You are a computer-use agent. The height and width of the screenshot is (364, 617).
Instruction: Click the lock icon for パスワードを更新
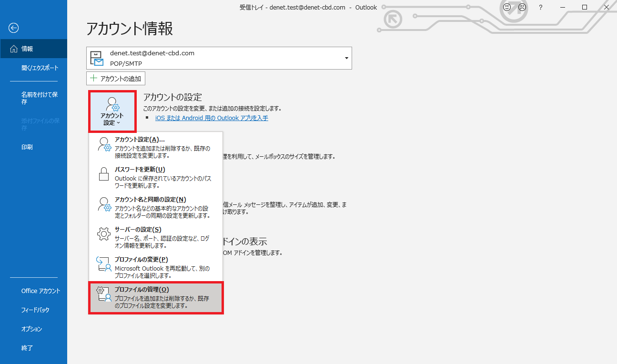104,174
